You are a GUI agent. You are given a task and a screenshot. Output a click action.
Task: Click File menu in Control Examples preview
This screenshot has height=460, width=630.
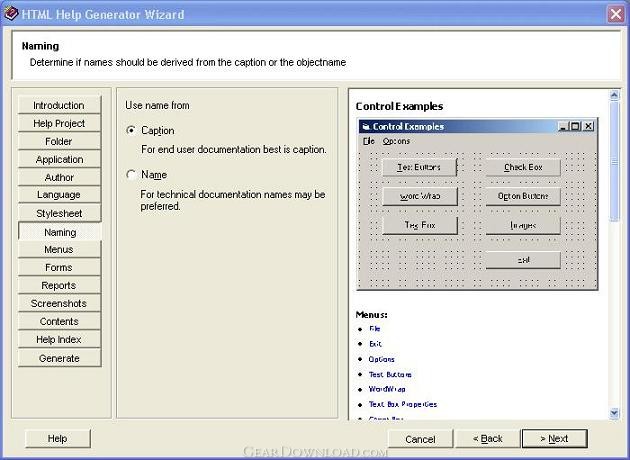pos(368,141)
